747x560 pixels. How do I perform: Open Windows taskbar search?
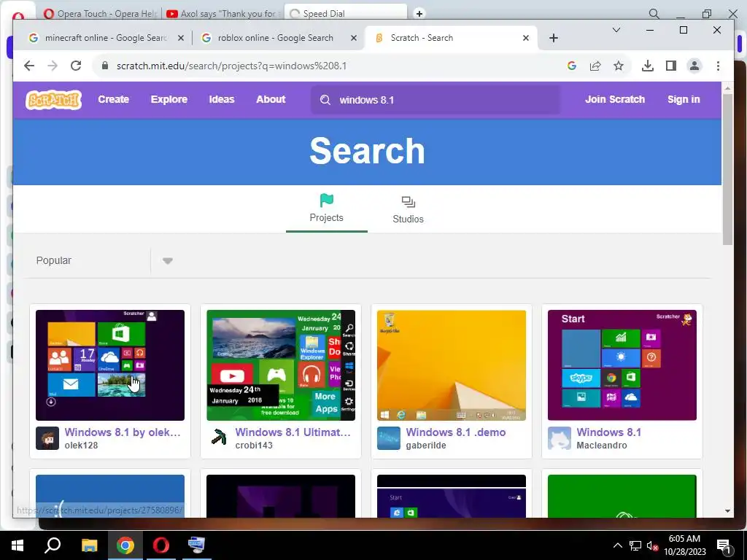[x=53, y=545]
